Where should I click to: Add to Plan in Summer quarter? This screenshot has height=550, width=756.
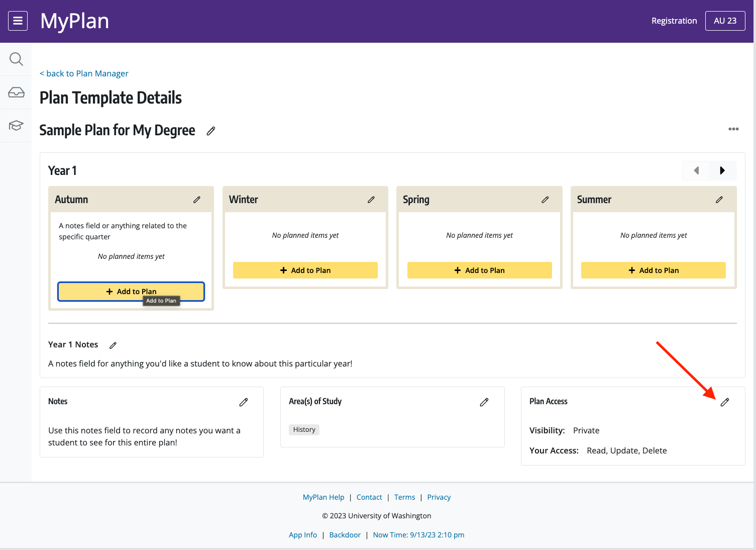coord(654,270)
